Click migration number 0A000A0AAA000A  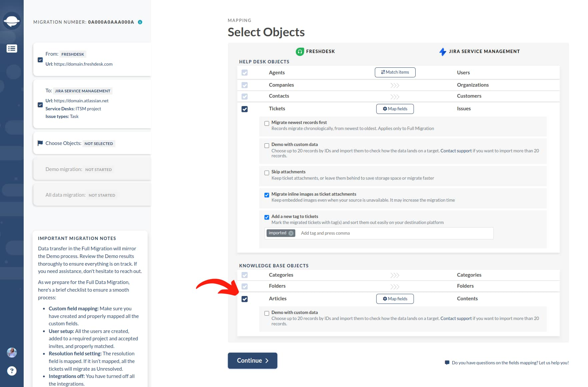[x=111, y=22]
